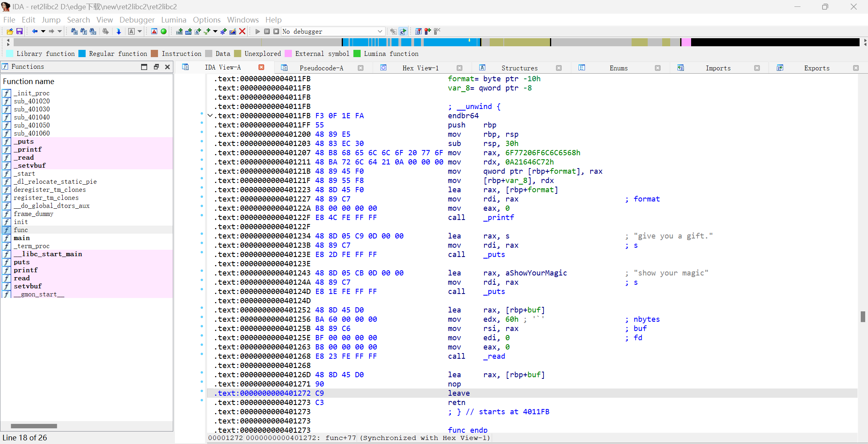Viewport: 868px width, 444px height.
Task: Click the Regular function blue color swatch
Action: point(82,53)
